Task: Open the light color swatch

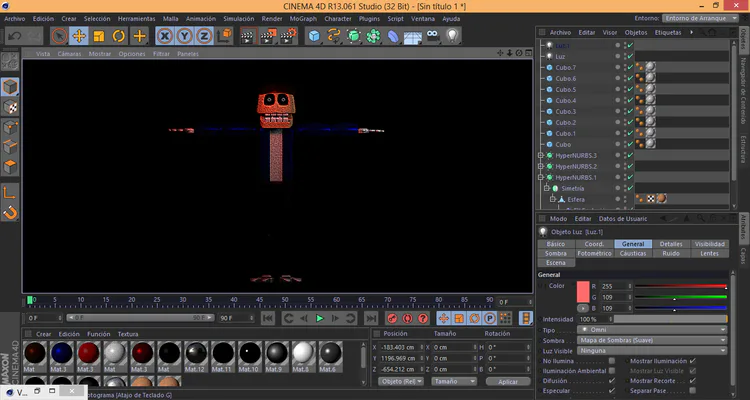Action: [x=583, y=292]
